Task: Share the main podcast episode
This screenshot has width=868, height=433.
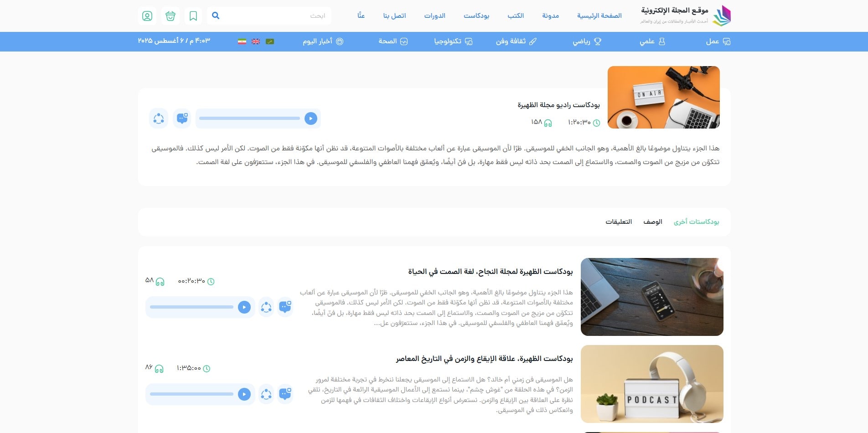Action: pyautogui.click(x=158, y=118)
